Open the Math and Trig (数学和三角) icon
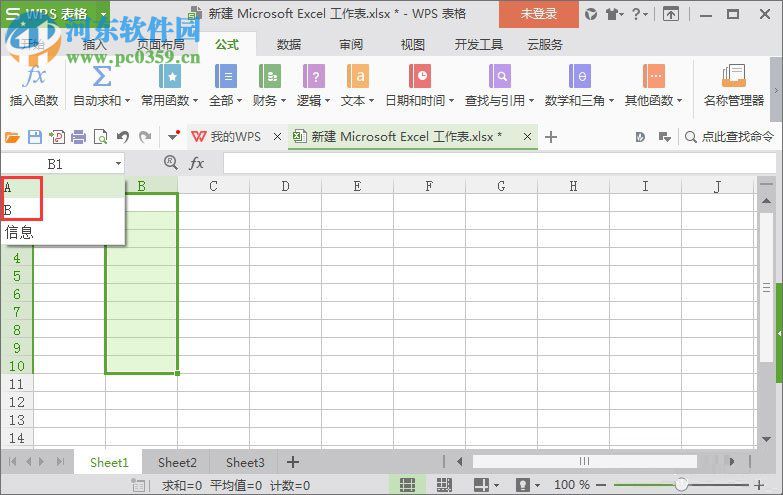The width and height of the screenshot is (783, 495). [x=580, y=76]
